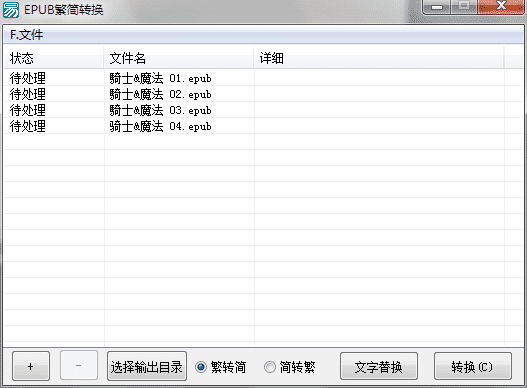Open 文字替换 text replacement
Screen dimensions: 527x388
tap(379, 366)
